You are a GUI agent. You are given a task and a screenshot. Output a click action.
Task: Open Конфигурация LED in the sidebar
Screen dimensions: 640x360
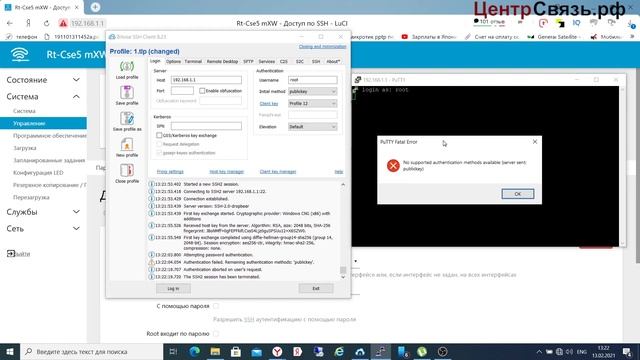pos(38,173)
